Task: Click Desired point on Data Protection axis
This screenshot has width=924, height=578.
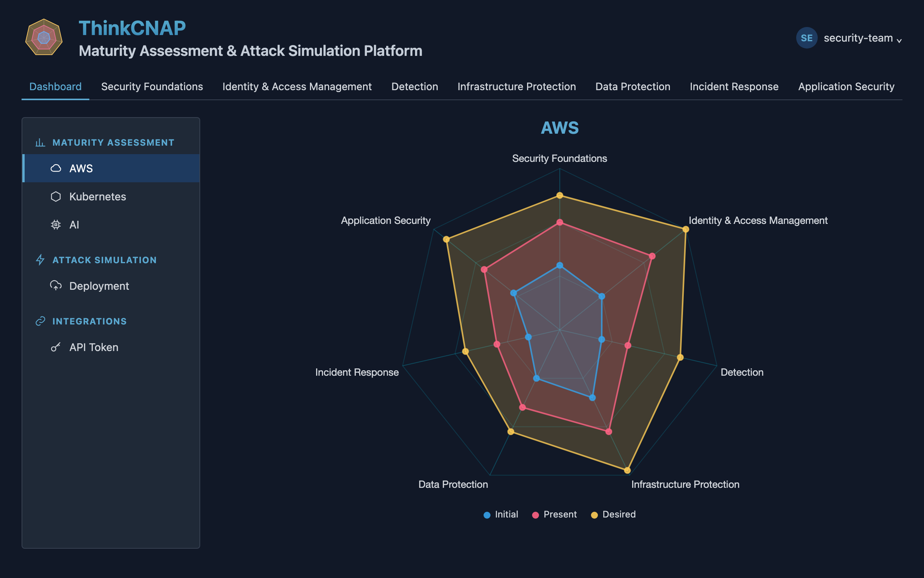Action: pyautogui.click(x=511, y=432)
